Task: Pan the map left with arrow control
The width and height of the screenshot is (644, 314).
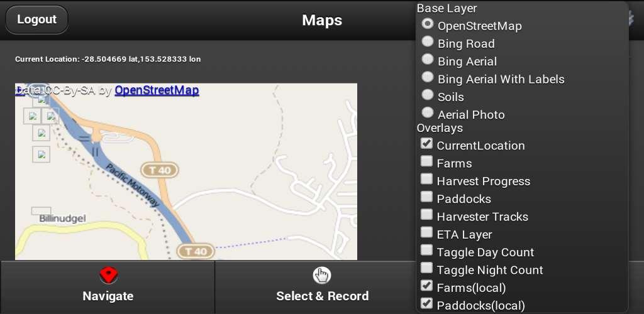Action: point(32,116)
